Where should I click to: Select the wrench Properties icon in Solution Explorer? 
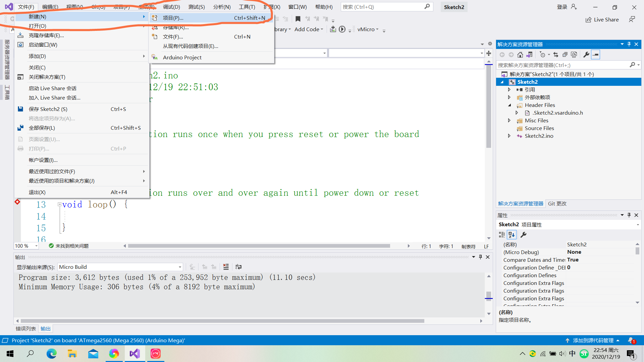pos(586,54)
